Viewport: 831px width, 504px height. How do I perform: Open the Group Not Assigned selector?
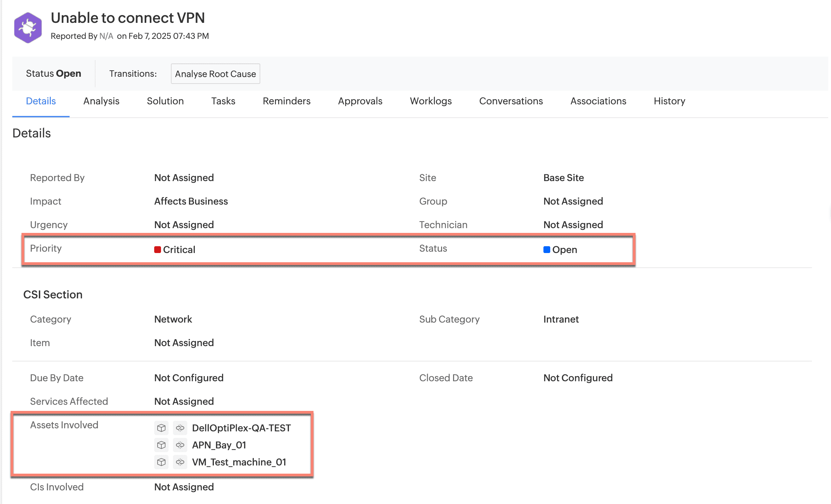pos(573,201)
